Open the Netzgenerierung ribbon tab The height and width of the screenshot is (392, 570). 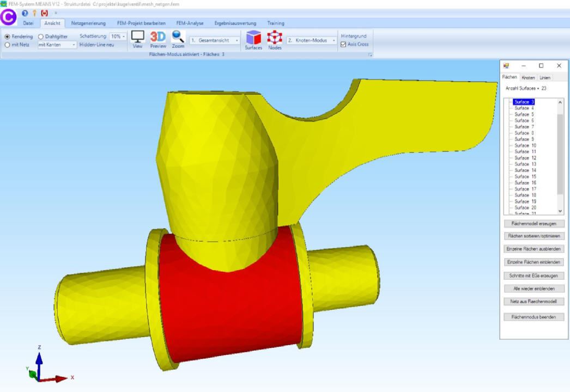pyautogui.click(x=88, y=23)
